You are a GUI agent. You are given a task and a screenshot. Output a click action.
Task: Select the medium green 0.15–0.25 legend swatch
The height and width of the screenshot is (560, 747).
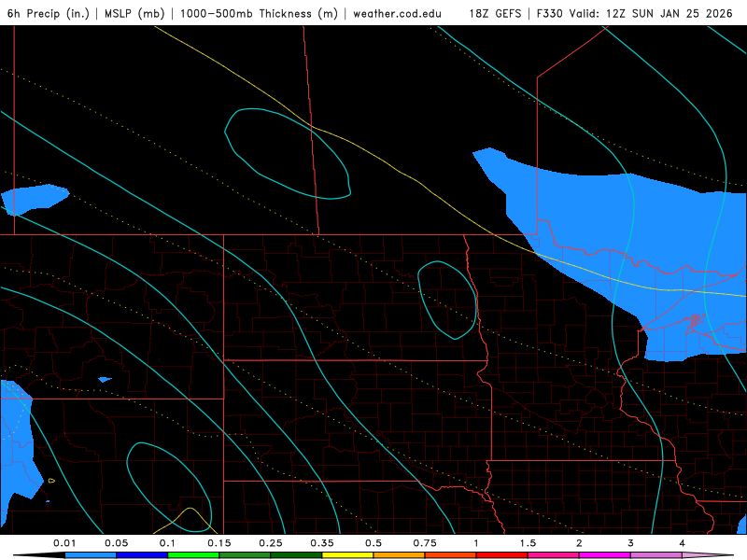point(245,555)
